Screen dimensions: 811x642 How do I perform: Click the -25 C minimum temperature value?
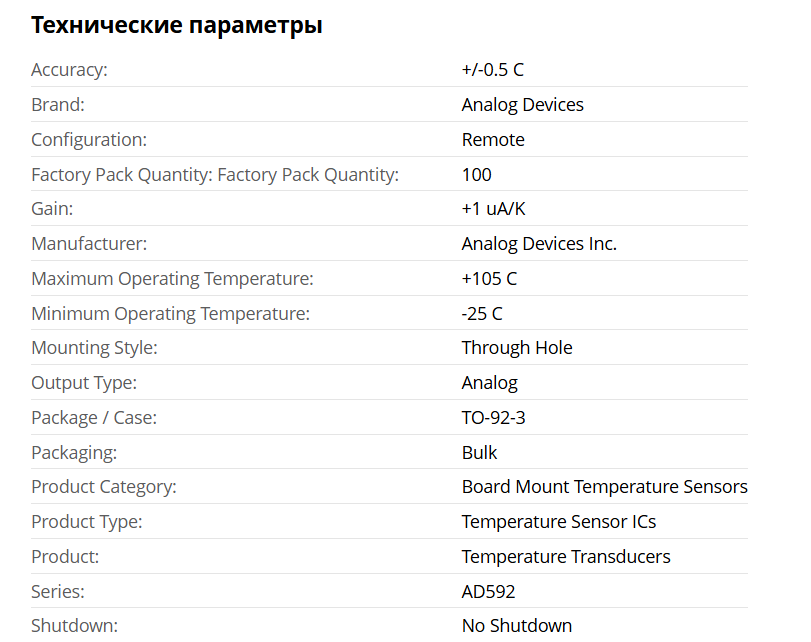pos(482,314)
